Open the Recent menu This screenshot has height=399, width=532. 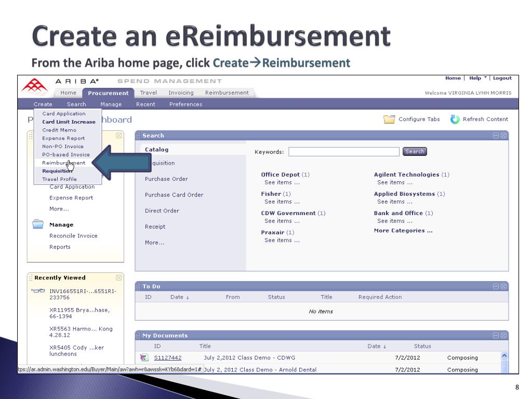click(145, 104)
